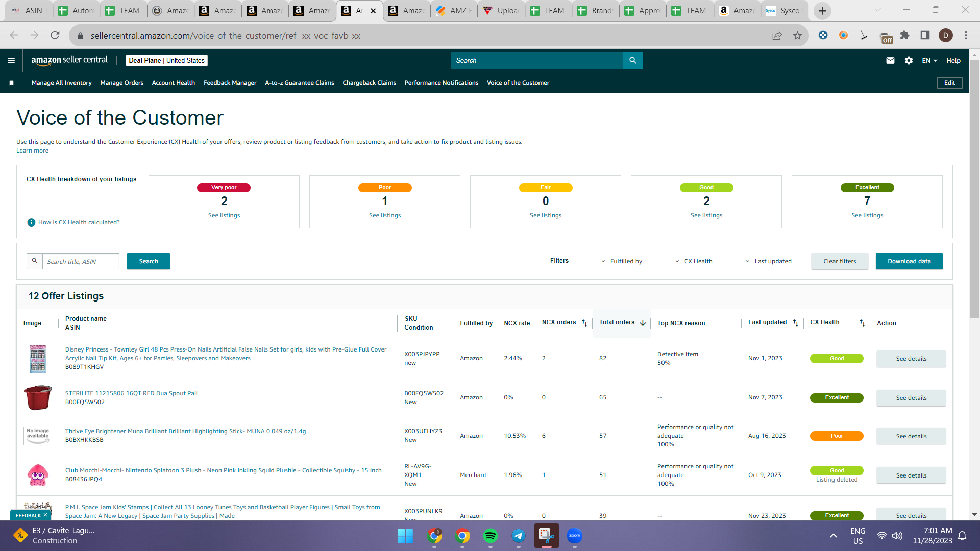Open STERILITE Red Dua Spout Pail product link

point(131,393)
